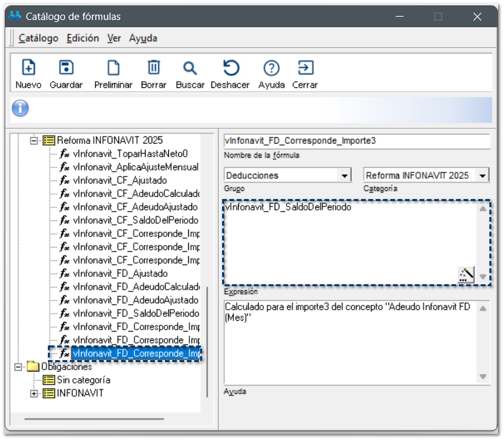Image resolution: width=504 pixels, height=440 pixels.
Task: Click the Buscar magnifier icon
Action: (190, 69)
